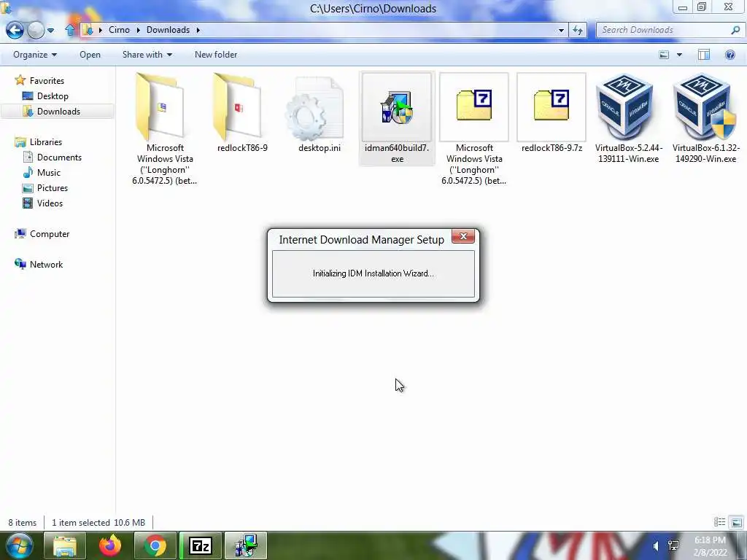Select the redlockT86-9 folder
The image size is (747, 560).
(x=242, y=113)
